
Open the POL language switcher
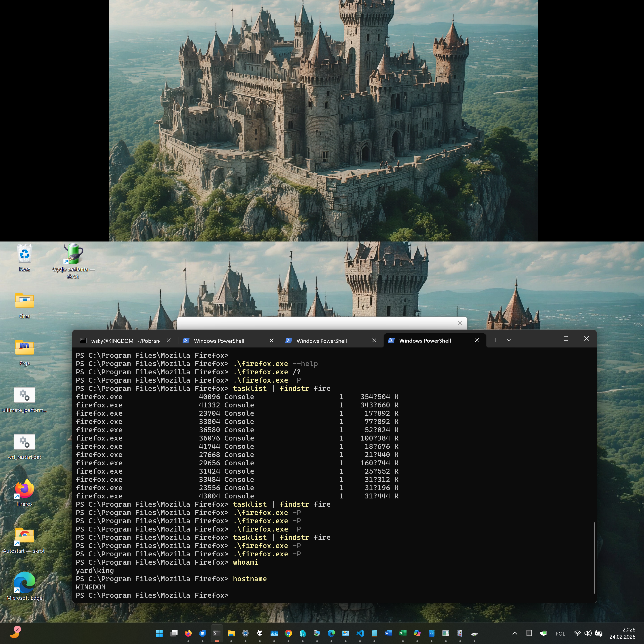pyautogui.click(x=560, y=633)
